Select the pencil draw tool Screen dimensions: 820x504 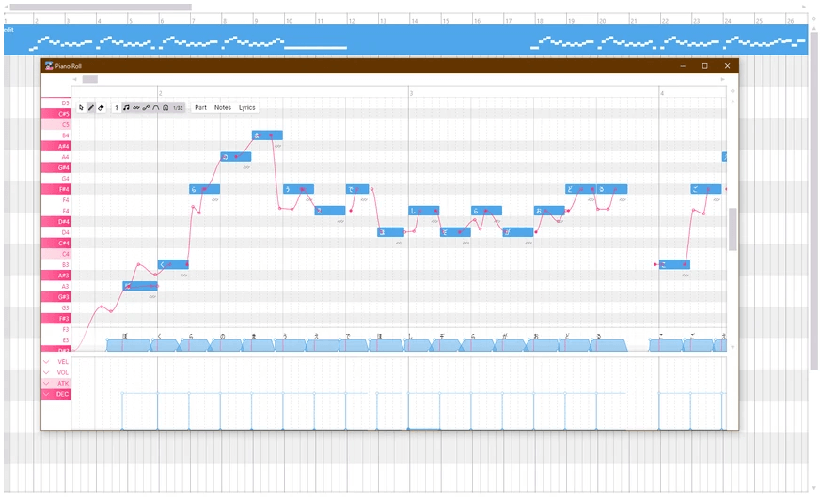pyautogui.click(x=91, y=108)
